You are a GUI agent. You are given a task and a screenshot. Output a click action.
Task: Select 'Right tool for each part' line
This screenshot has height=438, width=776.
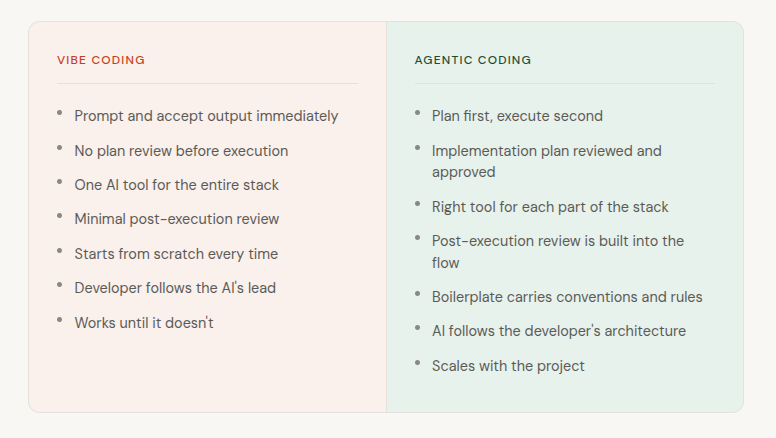click(550, 206)
